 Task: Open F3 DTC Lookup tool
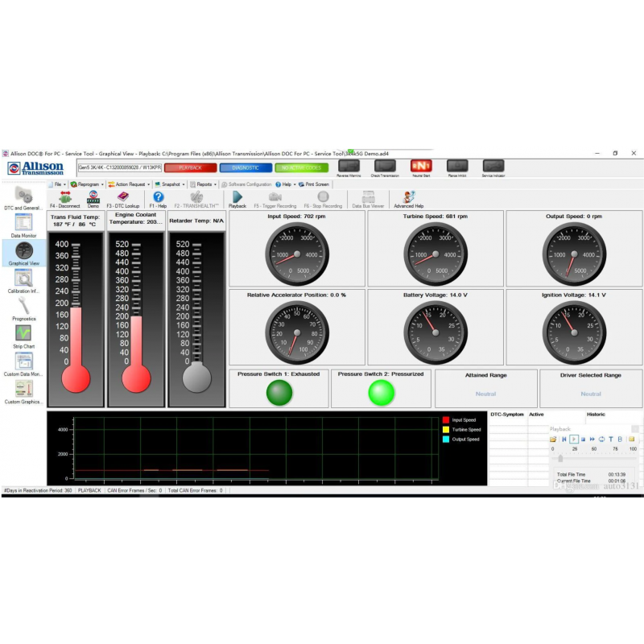(122, 197)
